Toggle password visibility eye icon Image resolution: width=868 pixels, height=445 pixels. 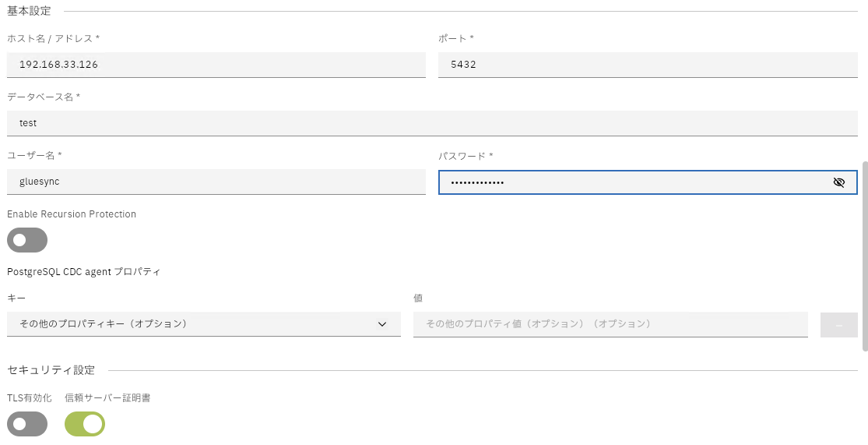pyautogui.click(x=838, y=182)
